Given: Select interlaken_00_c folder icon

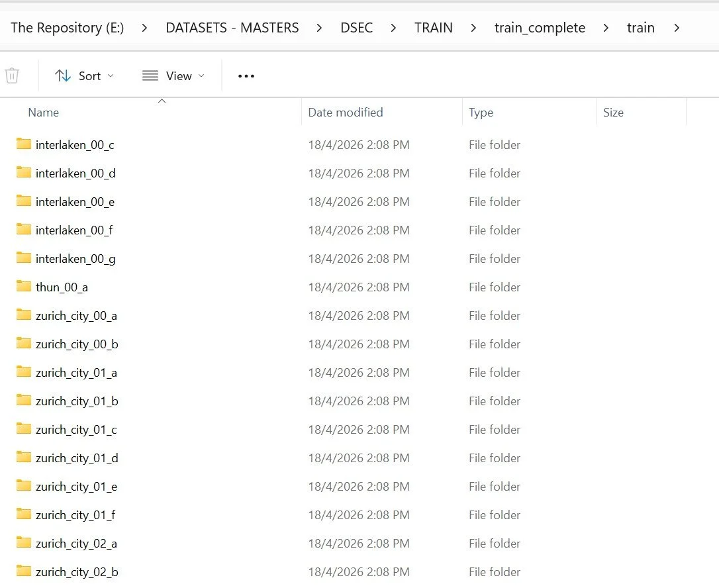Looking at the screenshot, I should point(23,144).
